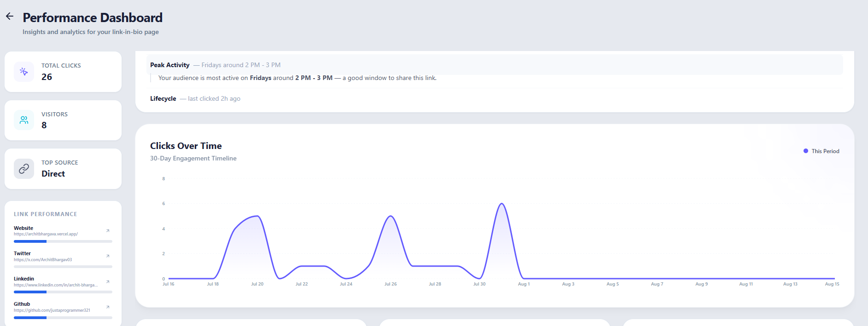Open the Linkedin link external arrow

[x=108, y=282]
